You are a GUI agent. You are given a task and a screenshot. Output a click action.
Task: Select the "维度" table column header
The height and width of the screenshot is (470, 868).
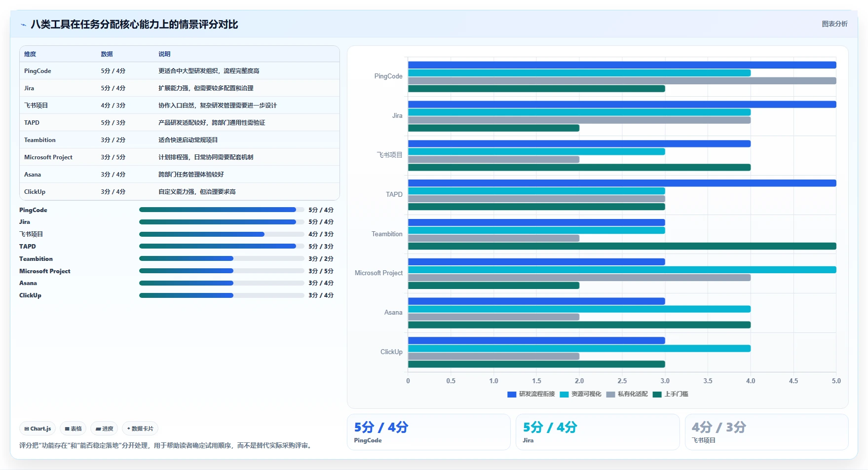pos(30,54)
